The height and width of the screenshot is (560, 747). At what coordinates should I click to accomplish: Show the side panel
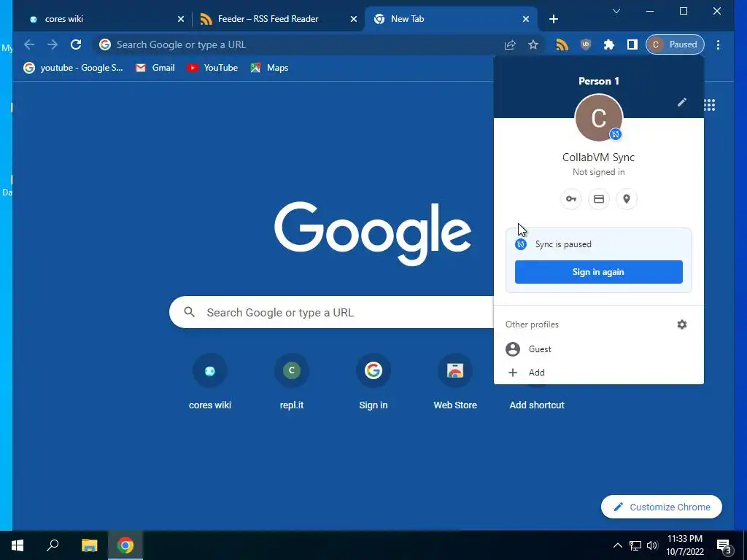coord(632,44)
